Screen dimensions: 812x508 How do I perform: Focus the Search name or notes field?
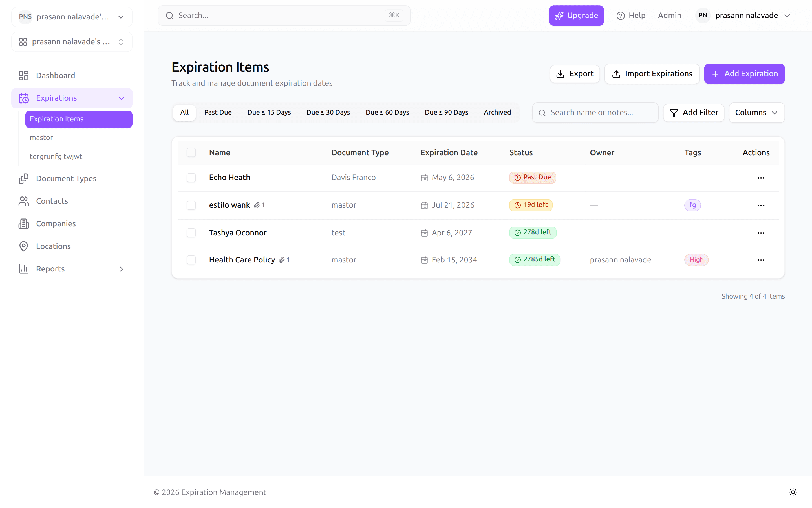[x=595, y=113]
